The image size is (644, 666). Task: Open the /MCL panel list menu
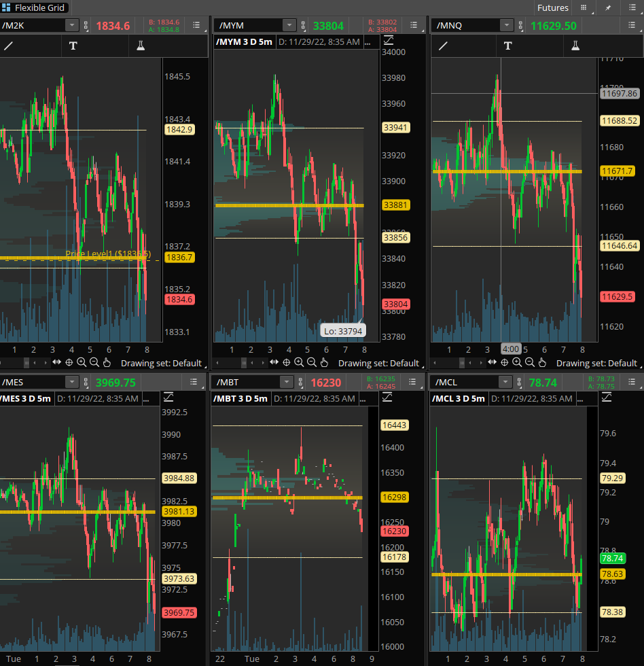632,382
